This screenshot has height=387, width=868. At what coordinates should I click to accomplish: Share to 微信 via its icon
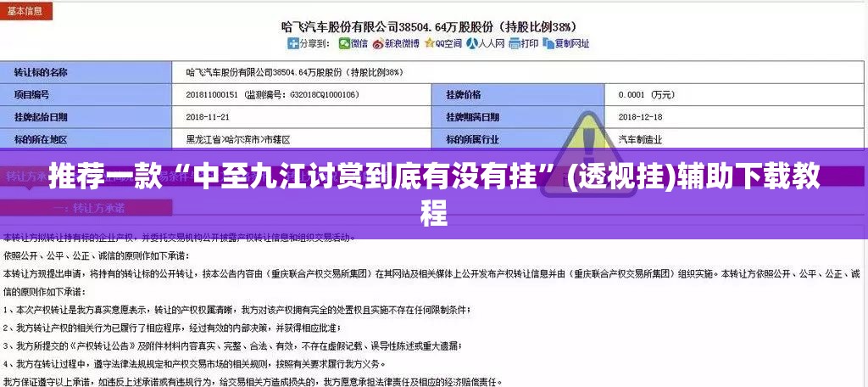pos(344,43)
